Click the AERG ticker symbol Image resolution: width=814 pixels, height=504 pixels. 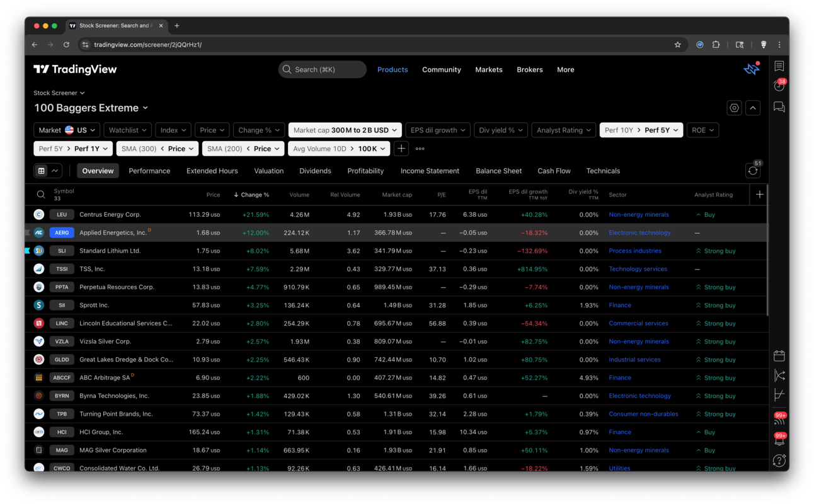pyautogui.click(x=62, y=233)
